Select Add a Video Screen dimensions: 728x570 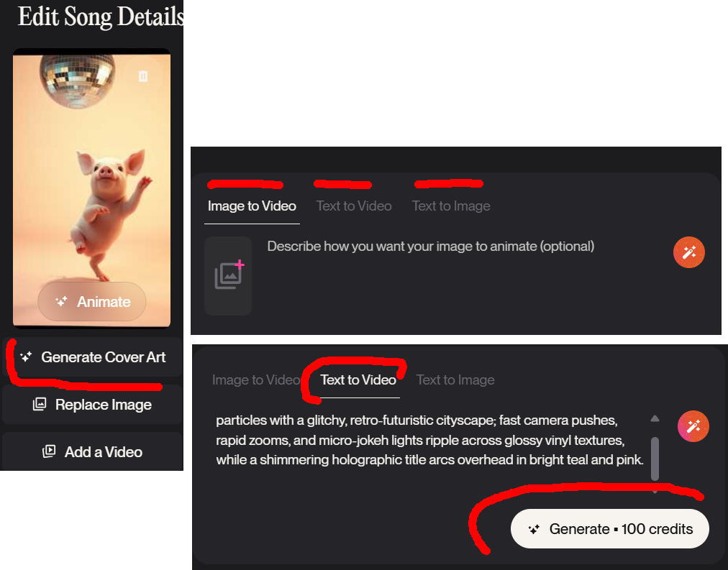coord(92,452)
